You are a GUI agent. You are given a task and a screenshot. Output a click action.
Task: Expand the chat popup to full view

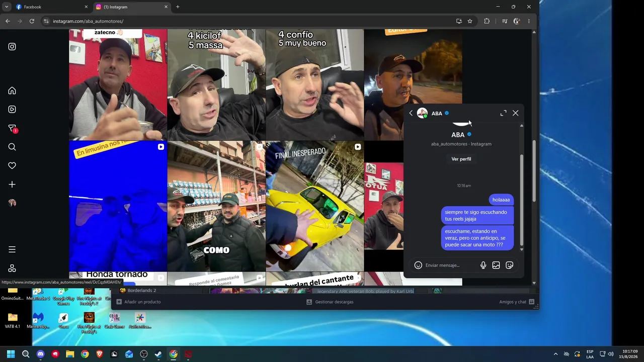pos(503,113)
